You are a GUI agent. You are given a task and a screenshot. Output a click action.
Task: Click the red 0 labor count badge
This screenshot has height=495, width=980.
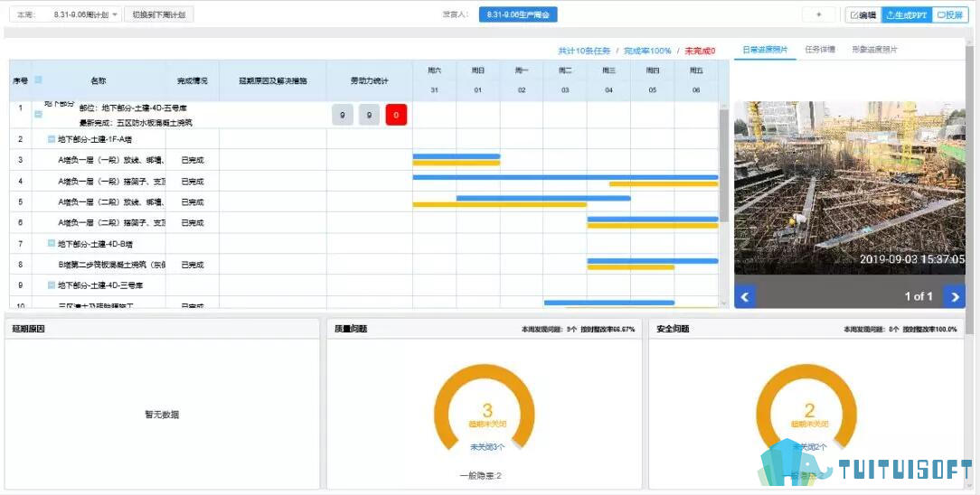396,115
